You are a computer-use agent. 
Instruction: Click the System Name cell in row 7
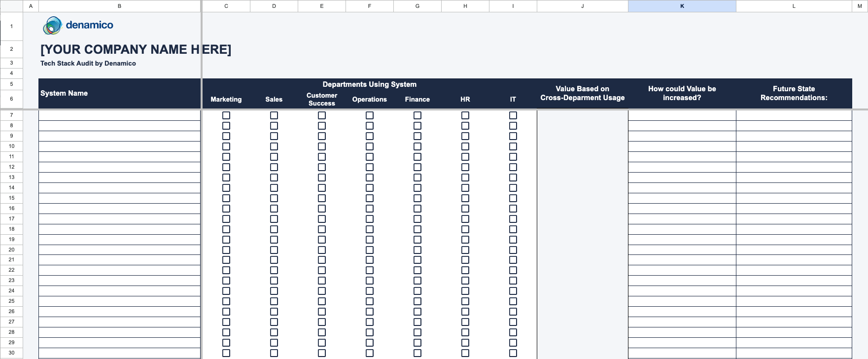[x=119, y=115]
